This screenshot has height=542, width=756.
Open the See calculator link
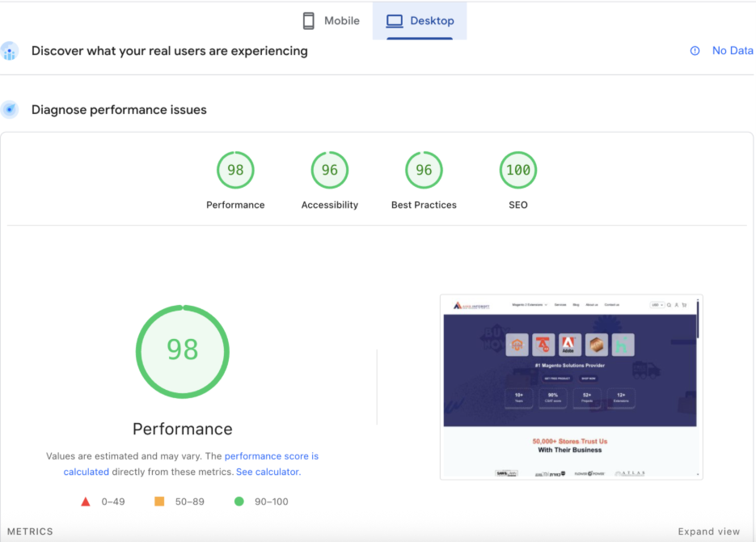268,472
